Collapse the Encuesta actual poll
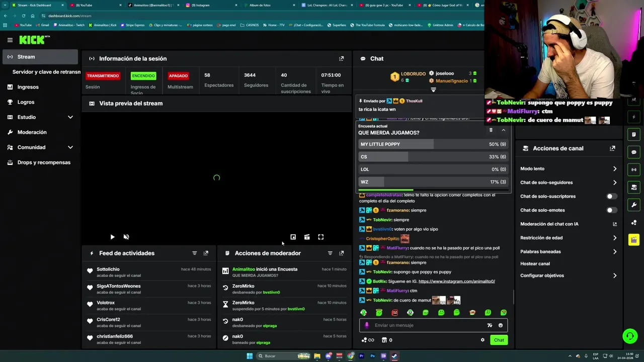 click(x=503, y=130)
